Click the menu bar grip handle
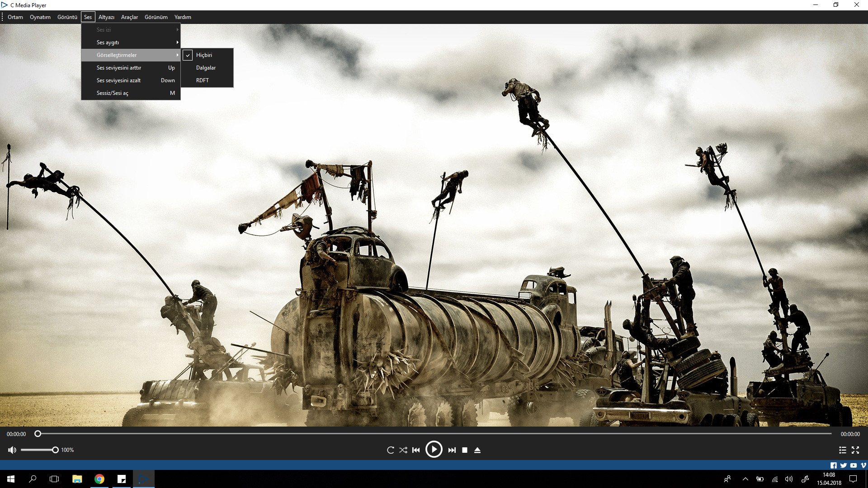 point(2,17)
